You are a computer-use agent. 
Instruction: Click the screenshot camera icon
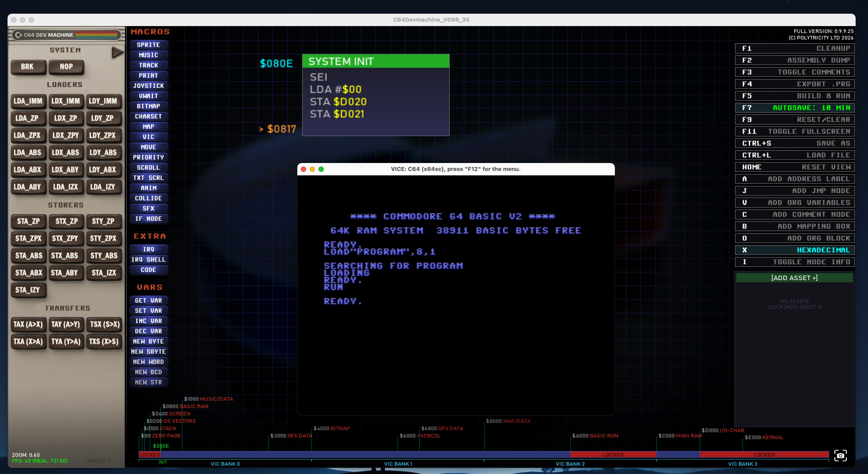tap(840, 455)
